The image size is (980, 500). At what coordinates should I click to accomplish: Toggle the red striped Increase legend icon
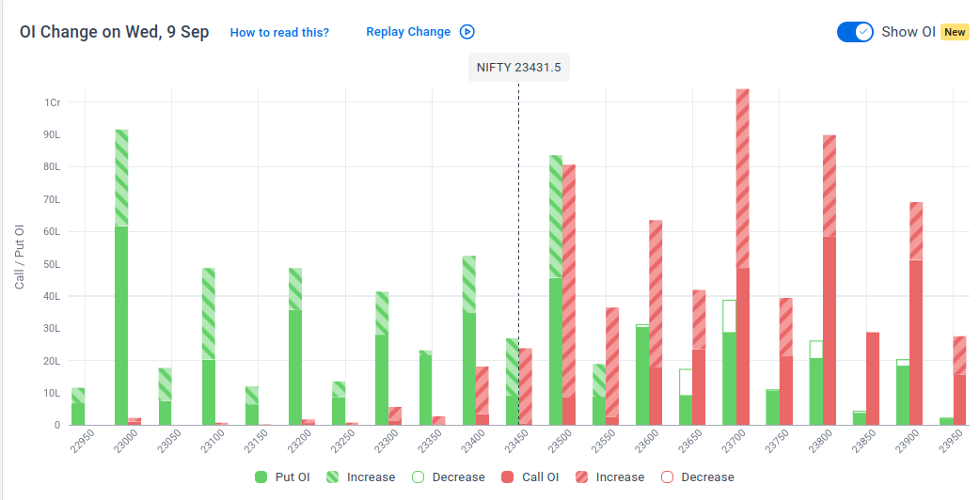[581, 477]
